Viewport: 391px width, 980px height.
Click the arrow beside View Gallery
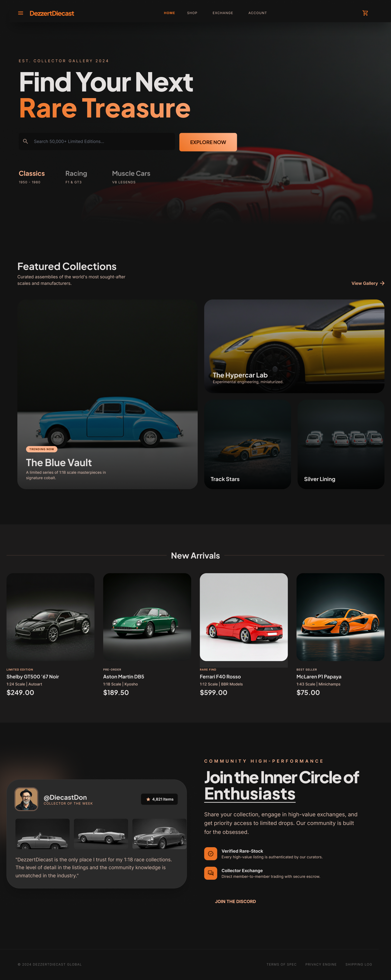coord(382,283)
